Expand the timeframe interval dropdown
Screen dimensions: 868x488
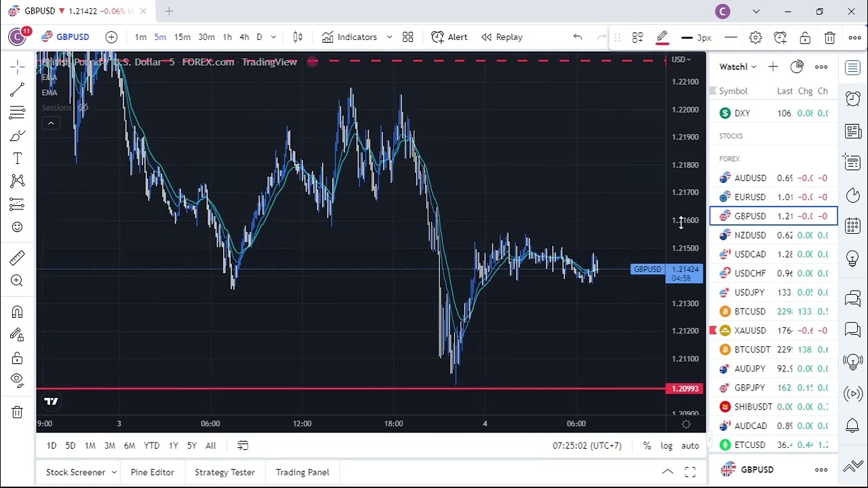tap(273, 37)
